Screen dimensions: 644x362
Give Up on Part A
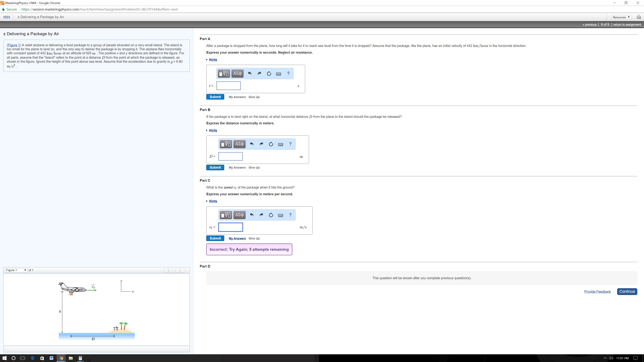coord(254,97)
